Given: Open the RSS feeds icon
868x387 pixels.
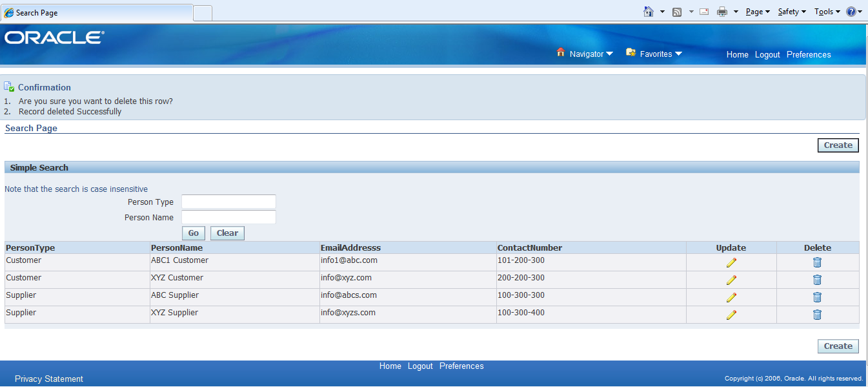Looking at the screenshot, I should coord(677,11).
